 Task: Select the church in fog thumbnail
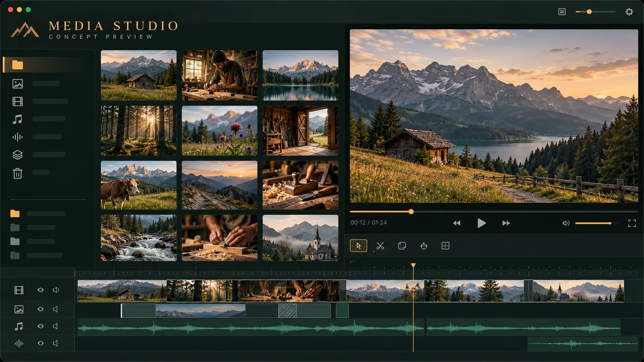pos(300,238)
